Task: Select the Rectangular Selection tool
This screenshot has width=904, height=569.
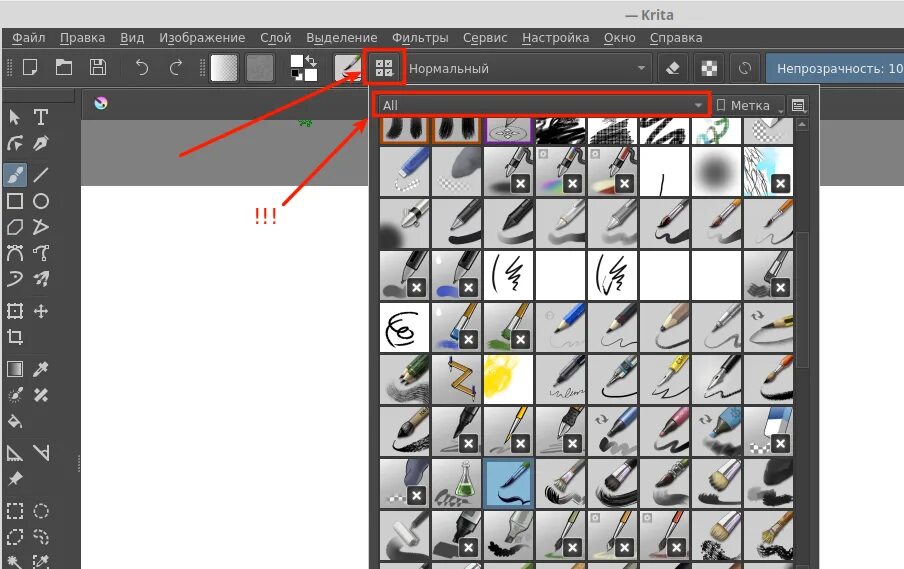Action: click(15, 511)
